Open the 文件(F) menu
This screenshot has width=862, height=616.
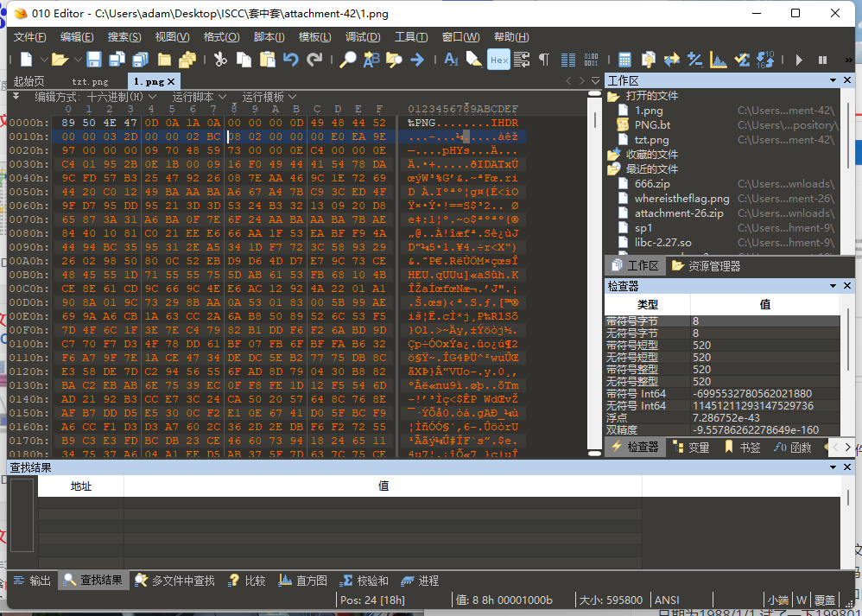coord(29,37)
